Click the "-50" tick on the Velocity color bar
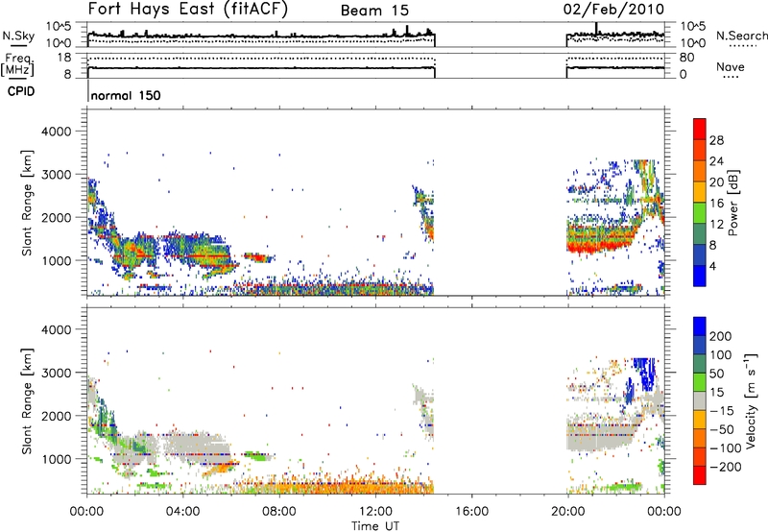This screenshot has width=768, height=532. click(x=721, y=429)
